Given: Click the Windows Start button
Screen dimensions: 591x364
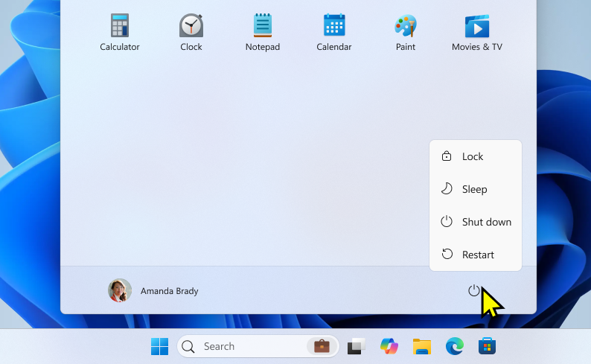Looking at the screenshot, I should click(159, 346).
